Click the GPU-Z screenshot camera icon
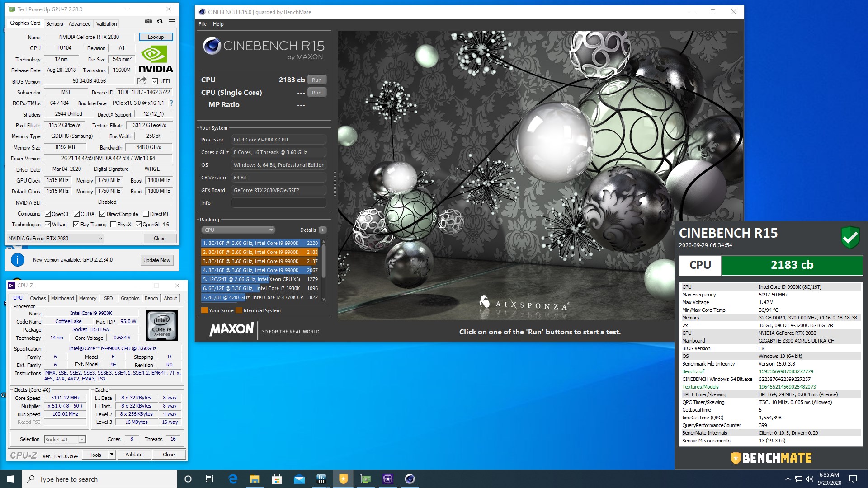Image resolution: width=868 pixels, height=488 pixels. (x=148, y=21)
